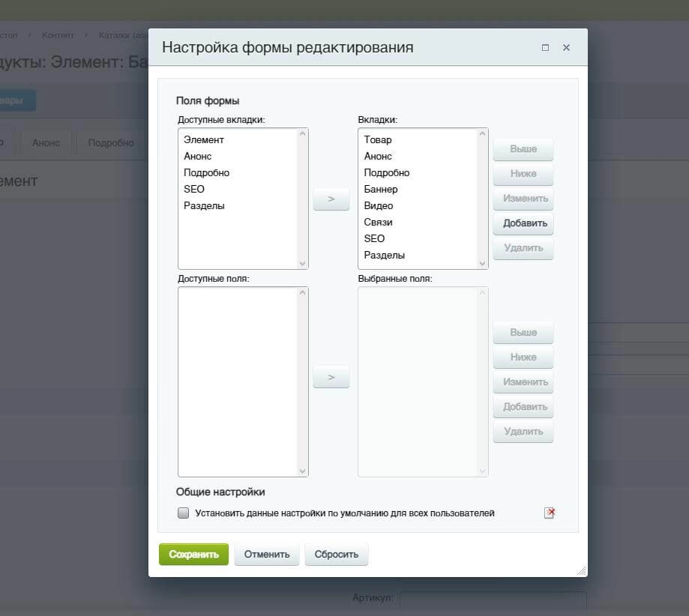
Task: Click scroll-down arrow of the selected fields list
Action: click(483, 471)
